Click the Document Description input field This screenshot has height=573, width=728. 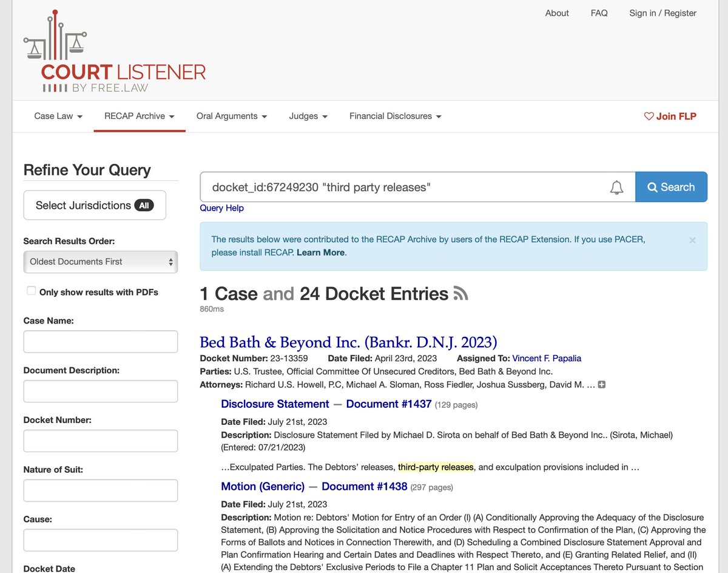[101, 392]
